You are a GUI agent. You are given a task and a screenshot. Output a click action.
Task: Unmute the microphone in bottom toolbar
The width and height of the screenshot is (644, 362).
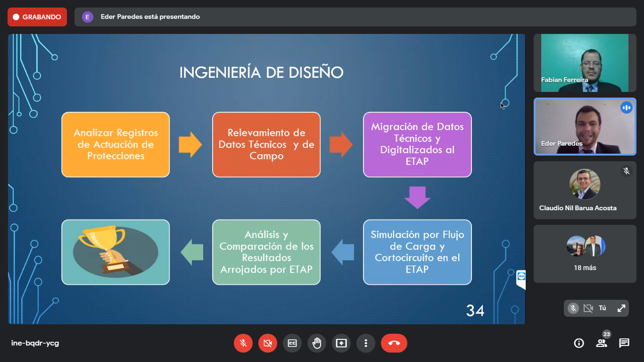[243, 343]
